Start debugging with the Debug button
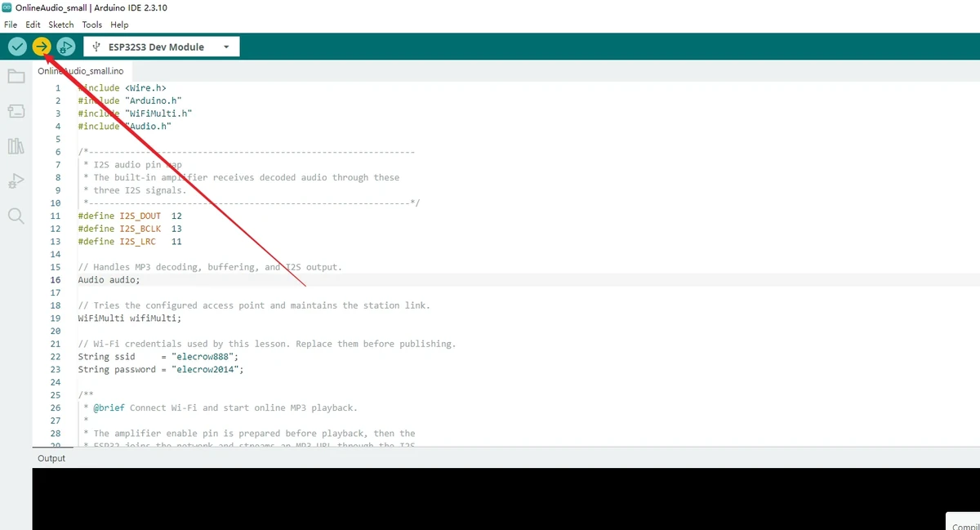The height and width of the screenshot is (530, 980). tap(66, 47)
